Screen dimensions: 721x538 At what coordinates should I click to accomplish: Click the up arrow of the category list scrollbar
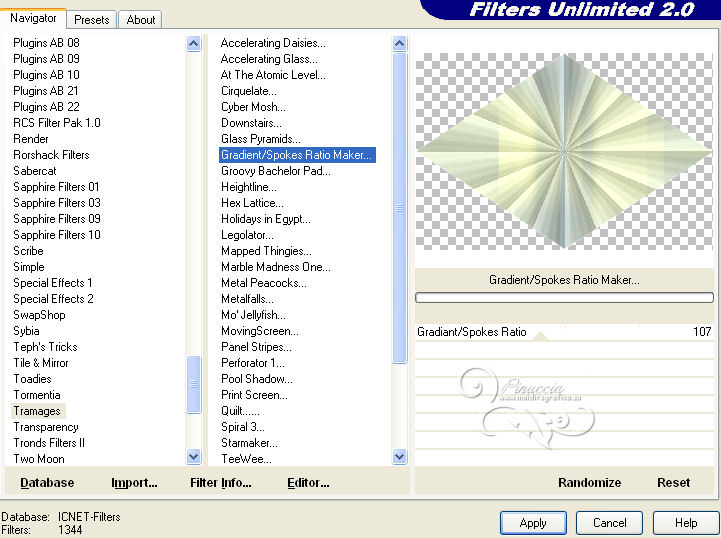pos(194,44)
